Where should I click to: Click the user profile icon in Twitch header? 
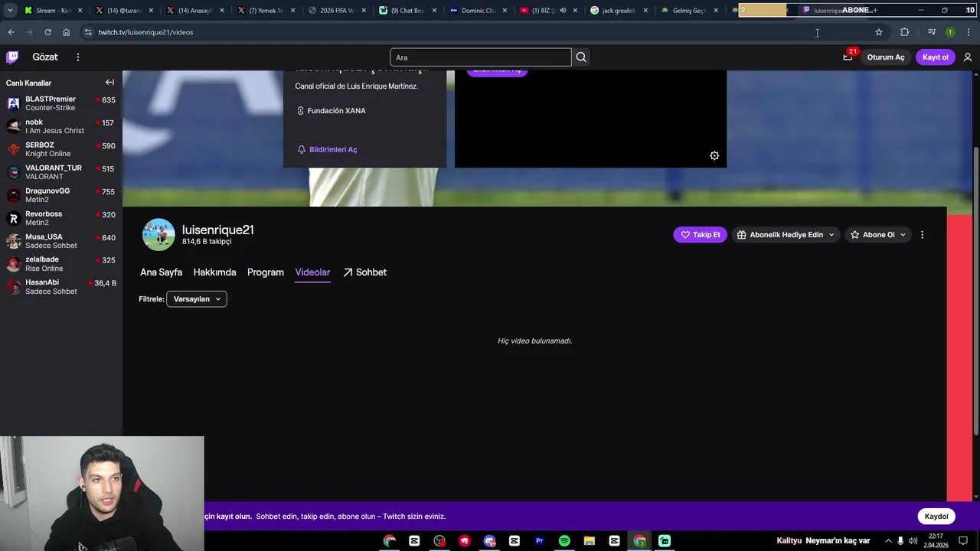click(x=968, y=57)
